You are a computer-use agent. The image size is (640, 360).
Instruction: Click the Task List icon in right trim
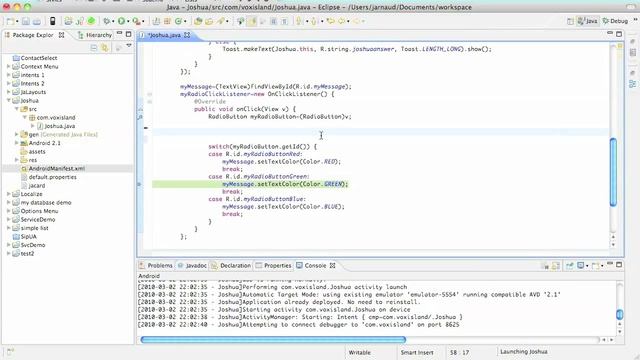pos(633,53)
